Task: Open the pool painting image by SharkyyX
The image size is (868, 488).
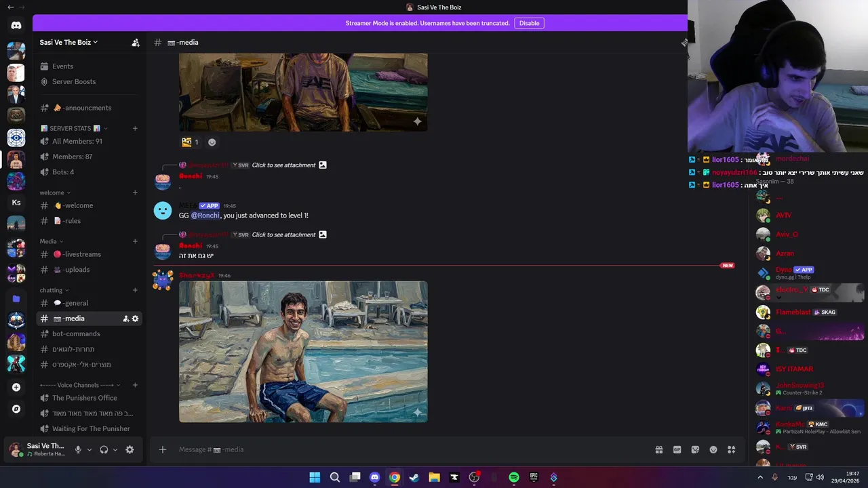Action: tap(303, 352)
